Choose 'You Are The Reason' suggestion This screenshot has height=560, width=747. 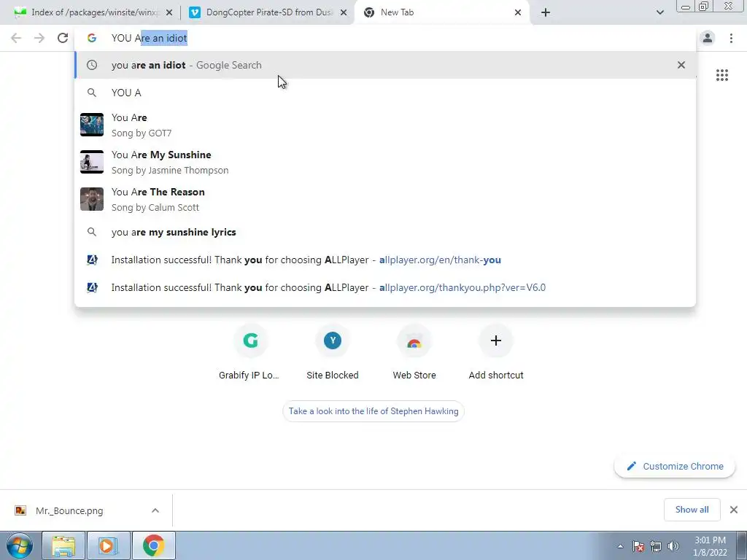coord(385,199)
